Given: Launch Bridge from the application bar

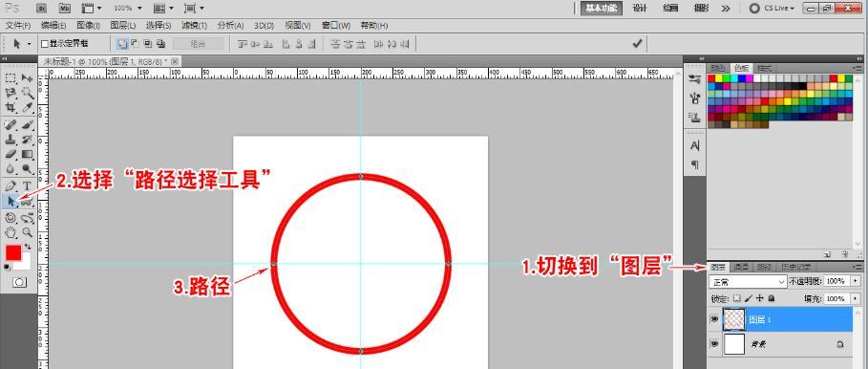Looking at the screenshot, I should (x=40, y=8).
